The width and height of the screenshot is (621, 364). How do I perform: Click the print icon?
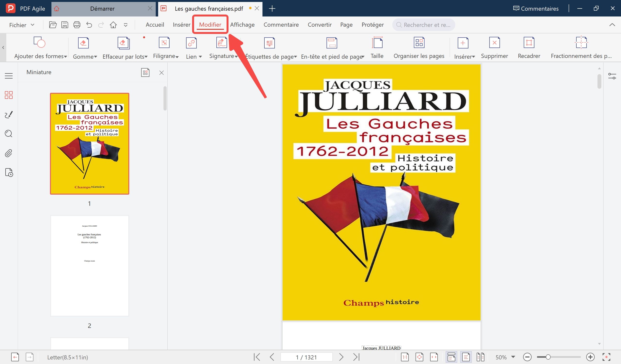[x=77, y=25]
